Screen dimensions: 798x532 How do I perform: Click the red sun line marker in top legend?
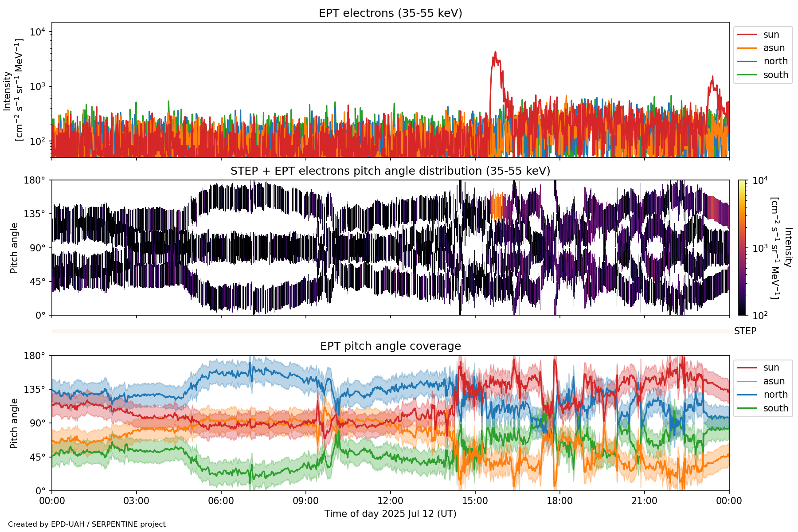[x=747, y=35]
